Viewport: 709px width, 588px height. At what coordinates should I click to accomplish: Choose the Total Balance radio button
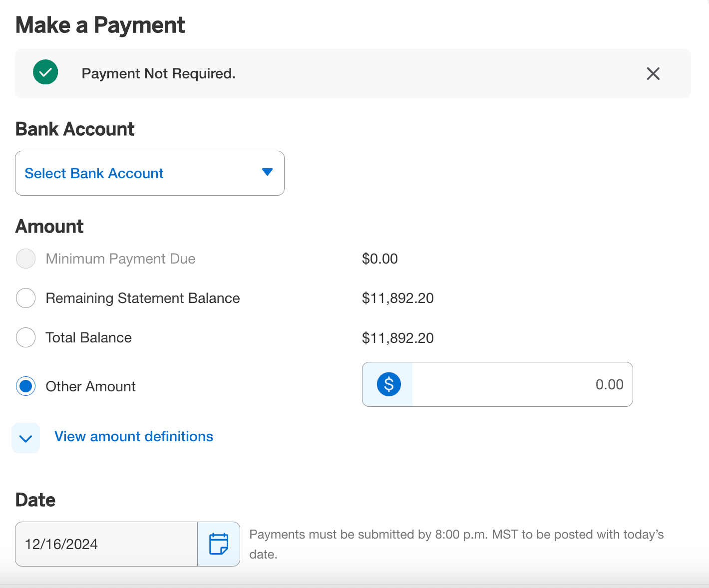(25, 337)
